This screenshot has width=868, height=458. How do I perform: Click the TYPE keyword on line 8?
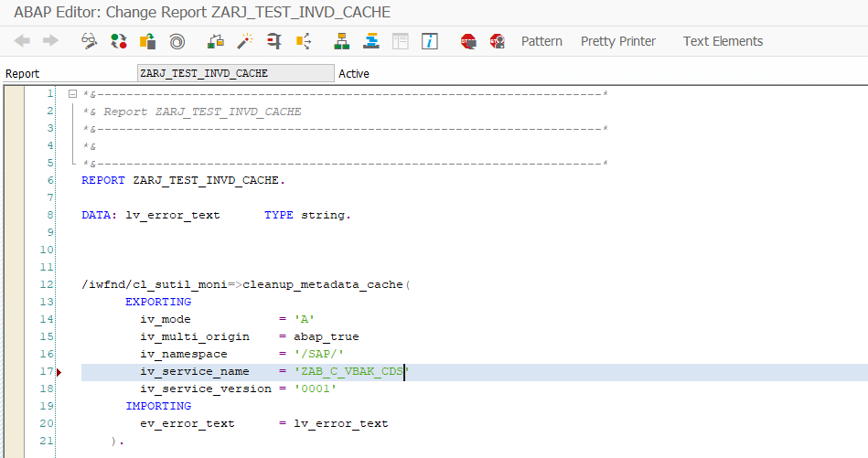pyautogui.click(x=278, y=215)
